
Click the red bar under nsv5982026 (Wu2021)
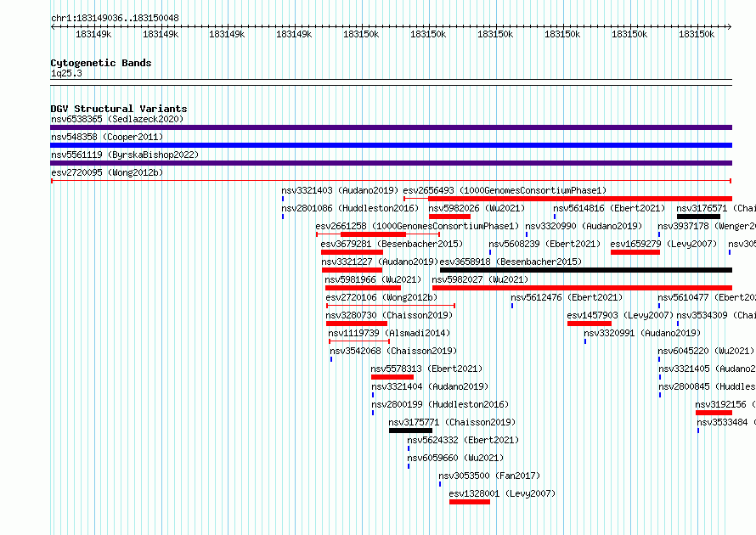[x=449, y=217]
